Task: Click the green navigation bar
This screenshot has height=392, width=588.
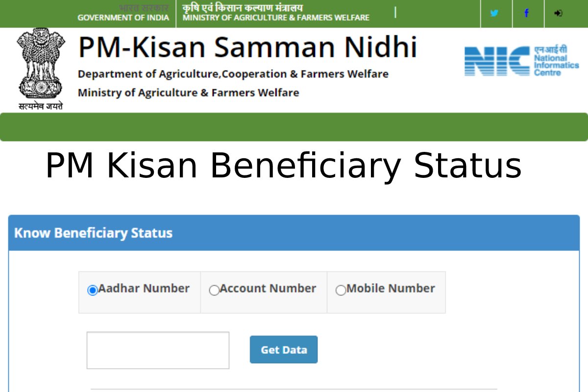Action: [294, 127]
